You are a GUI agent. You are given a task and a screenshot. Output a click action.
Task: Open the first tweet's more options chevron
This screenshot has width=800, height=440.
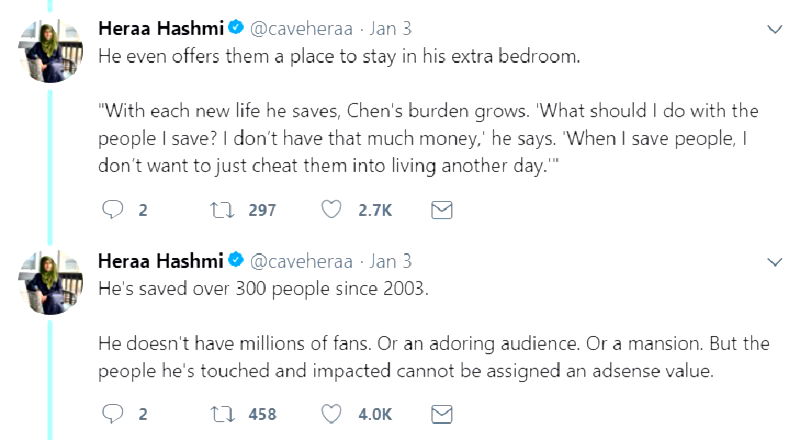(x=773, y=29)
